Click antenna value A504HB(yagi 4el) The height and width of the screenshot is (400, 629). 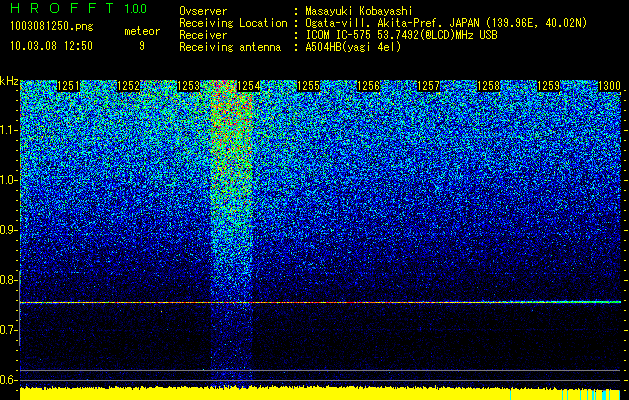click(x=353, y=47)
